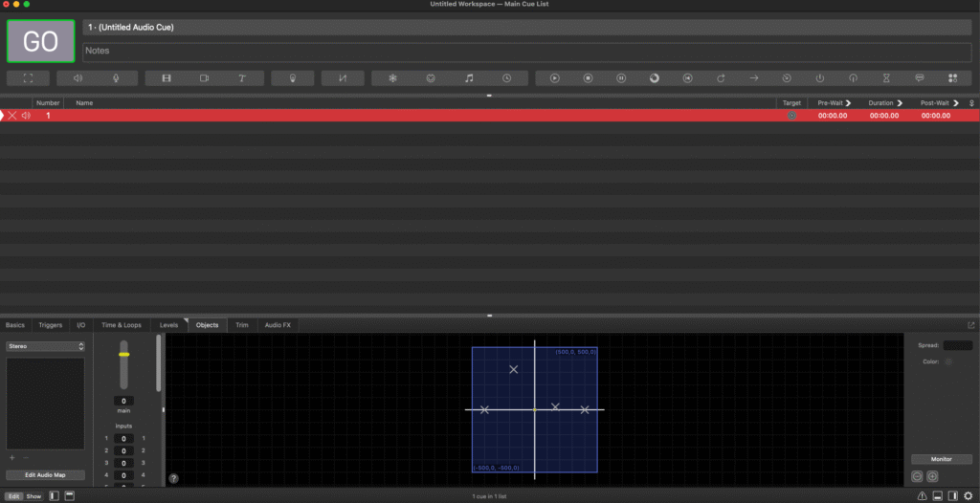
Task: Click the main level fader handle
Action: (123, 355)
